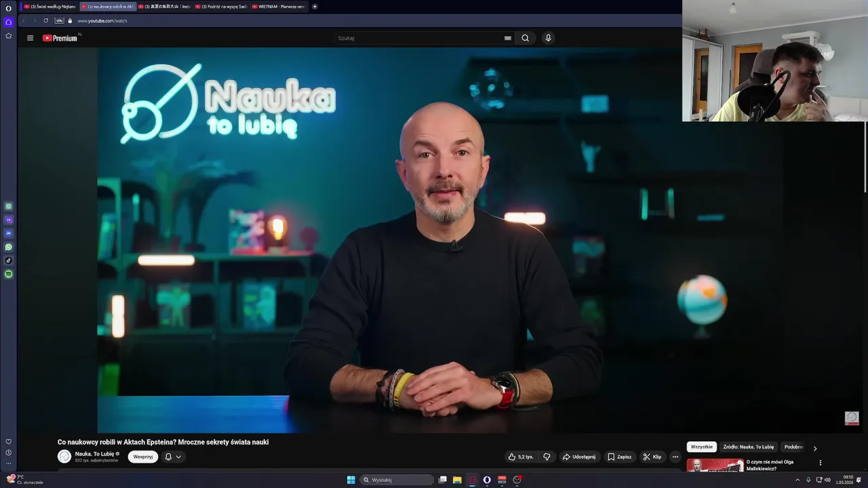
Task: Open O czym nie mówi Olga Malinkiewicz thumbnail
Action: click(715, 466)
